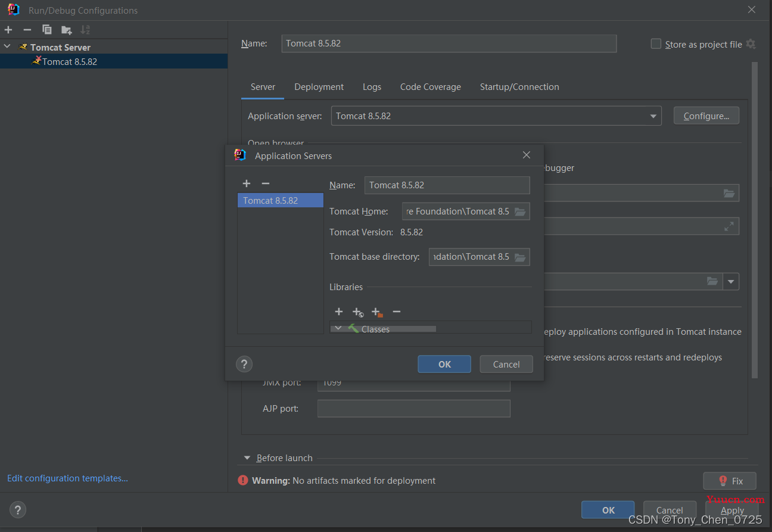772x532 pixels.
Task: Select Tomcat 8.5.82 in Application Servers list
Action: click(280, 201)
